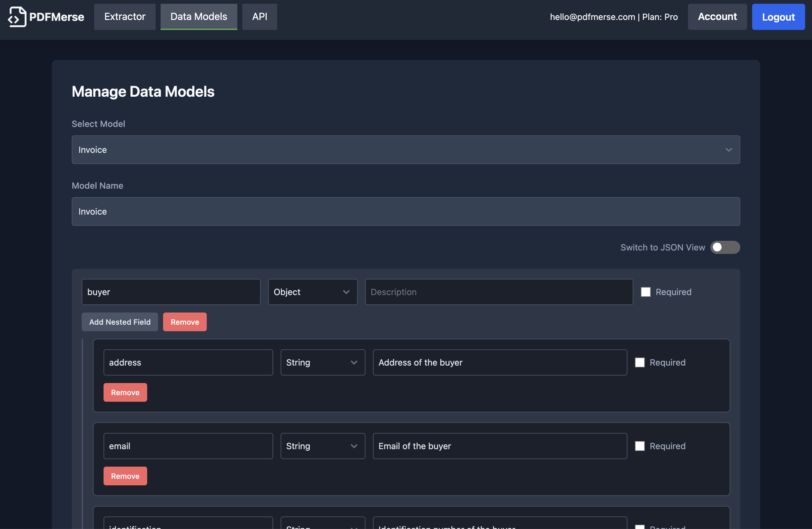Click the Model Name input field

[x=405, y=211]
